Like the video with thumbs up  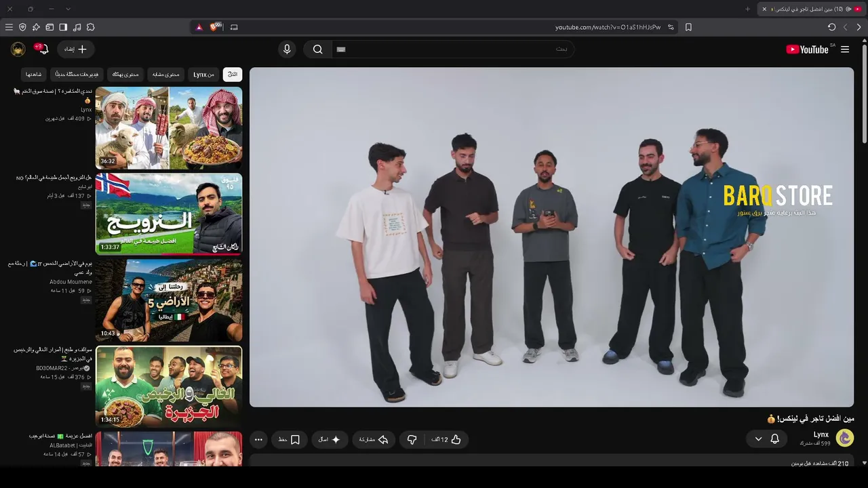click(x=446, y=439)
